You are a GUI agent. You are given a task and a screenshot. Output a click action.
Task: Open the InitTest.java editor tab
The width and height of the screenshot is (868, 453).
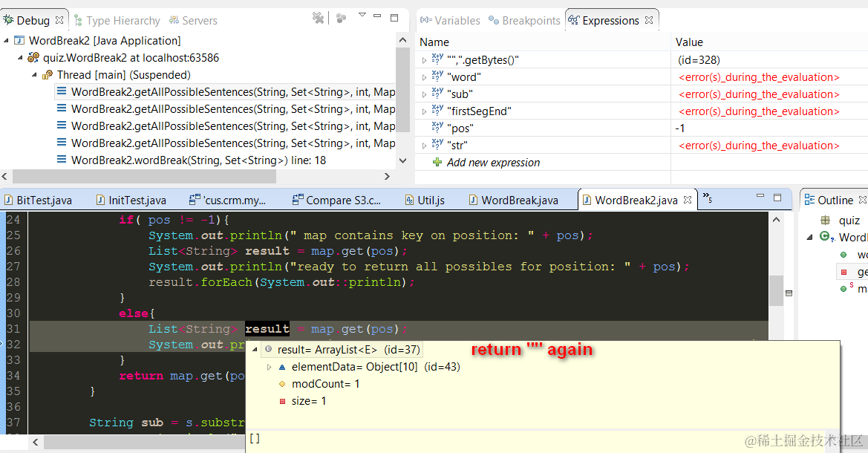pyautogui.click(x=131, y=200)
